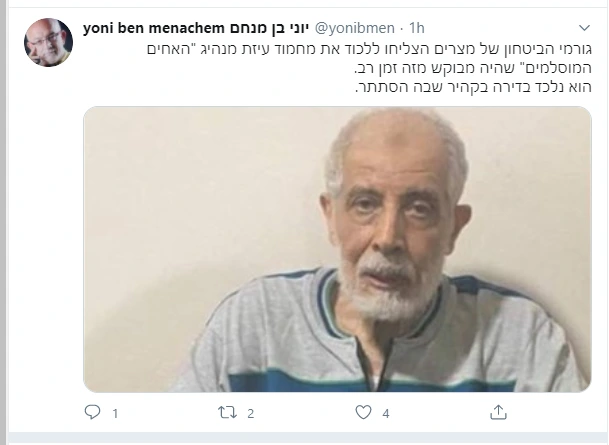
Task: Click the first line of Hebrew tweet text
Action: [369, 49]
